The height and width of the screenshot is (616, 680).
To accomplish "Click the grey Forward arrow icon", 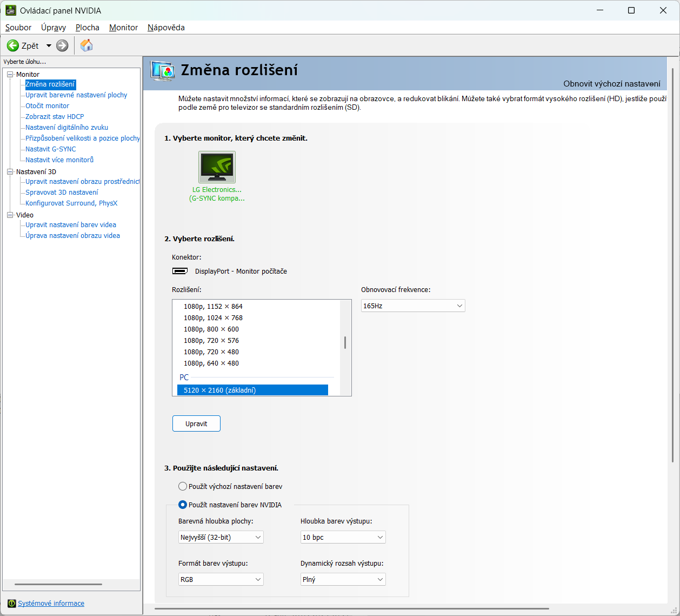I will tap(63, 45).
